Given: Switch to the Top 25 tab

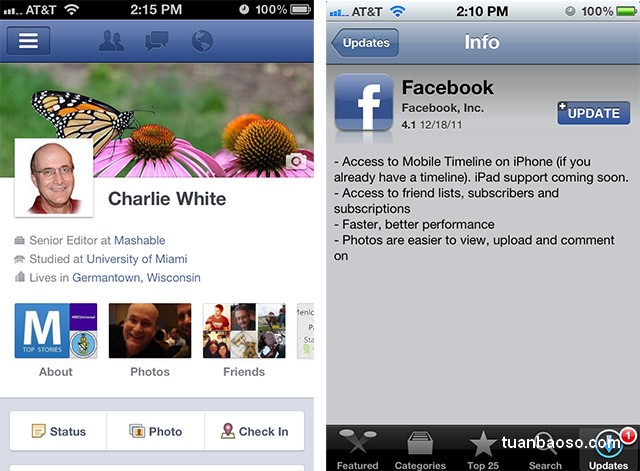Looking at the screenshot, I should tap(483, 449).
